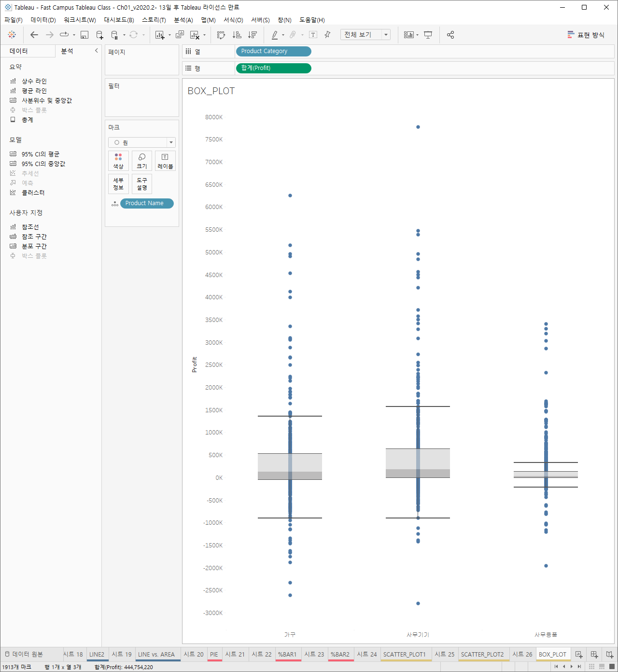Open the show/hide cards icon
The image size is (618, 672).
click(409, 35)
